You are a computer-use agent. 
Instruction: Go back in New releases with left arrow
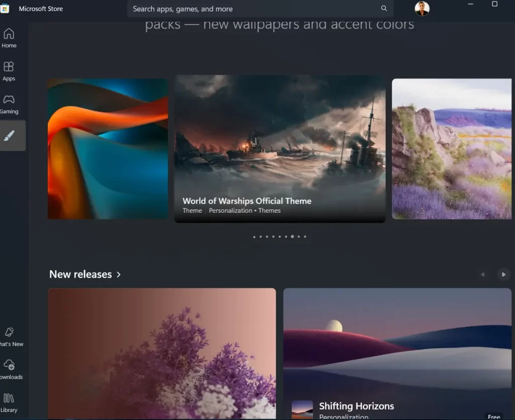(483, 275)
